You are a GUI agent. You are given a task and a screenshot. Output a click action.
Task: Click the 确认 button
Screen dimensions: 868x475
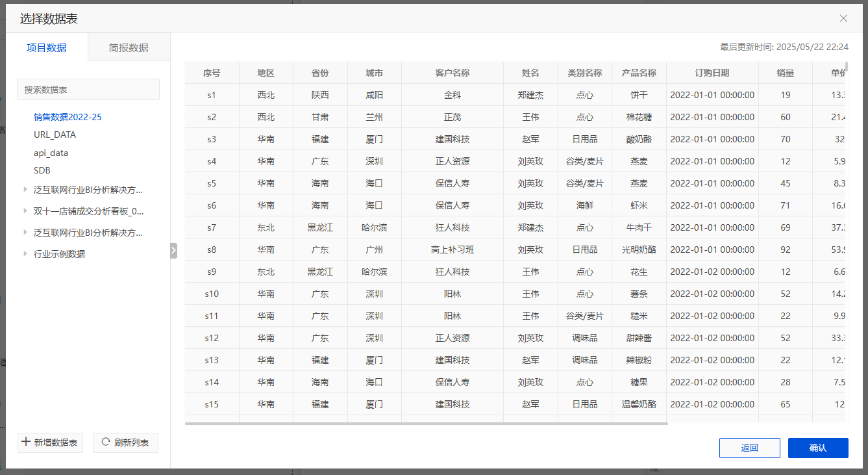tap(818, 448)
